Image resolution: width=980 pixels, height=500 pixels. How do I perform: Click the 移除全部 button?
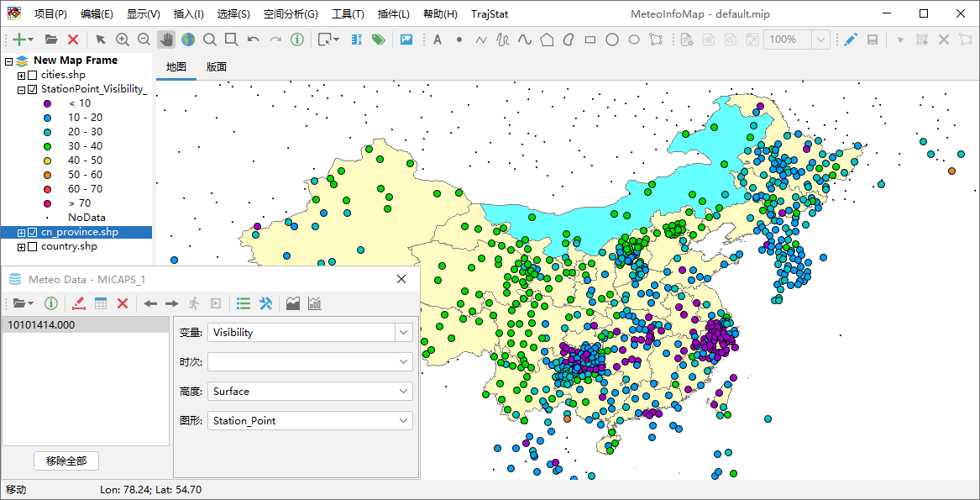(66, 461)
